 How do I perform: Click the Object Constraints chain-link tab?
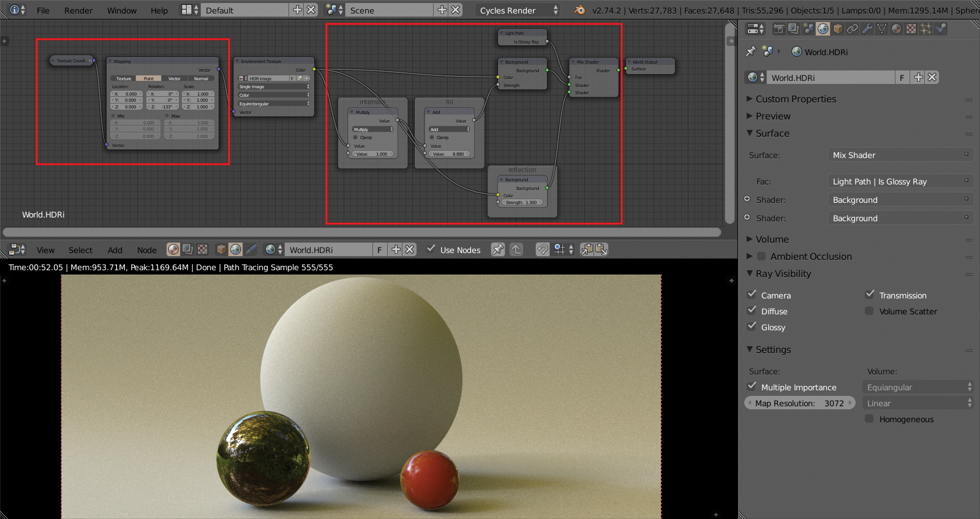853,28
